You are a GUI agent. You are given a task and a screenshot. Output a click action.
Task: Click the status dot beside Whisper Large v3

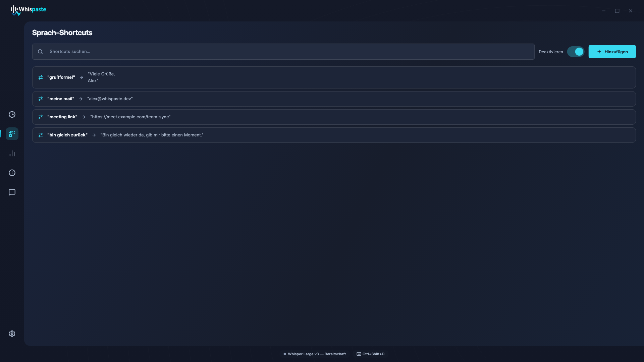pyautogui.click(x=285, y=354)
